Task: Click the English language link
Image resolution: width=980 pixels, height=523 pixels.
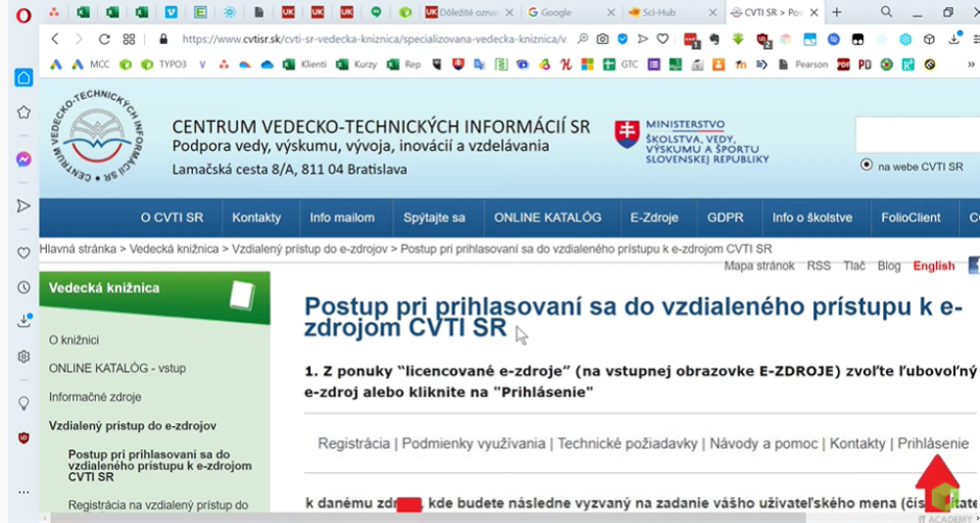Action: coord(933,265)
